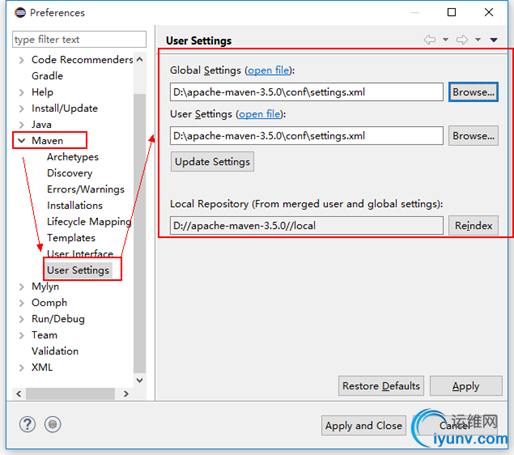514x455 pixels.
Task: Click the Eclipse Preferences window icon
Action: pyautogui.click(x=20, y=13)
